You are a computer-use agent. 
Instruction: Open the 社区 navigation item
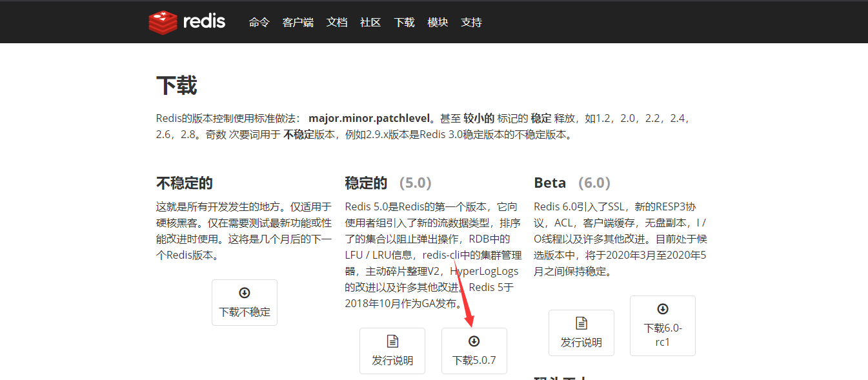point(370,23)
